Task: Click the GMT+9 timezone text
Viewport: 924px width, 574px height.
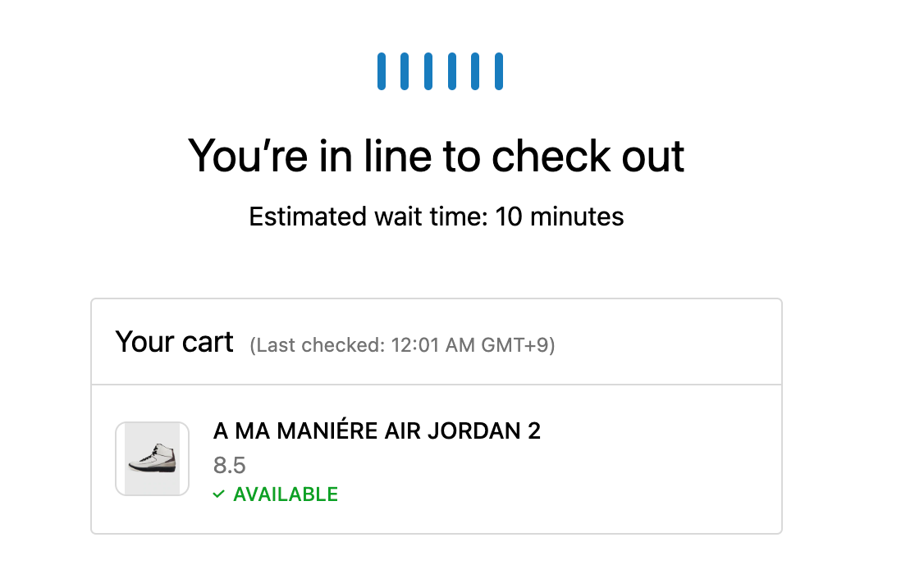Action: pyautogui.click(x=515, y=345)
